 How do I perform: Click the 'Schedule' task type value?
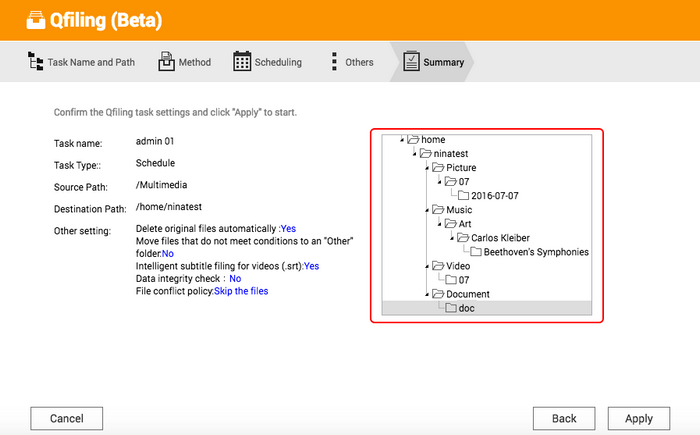(155, 163)
